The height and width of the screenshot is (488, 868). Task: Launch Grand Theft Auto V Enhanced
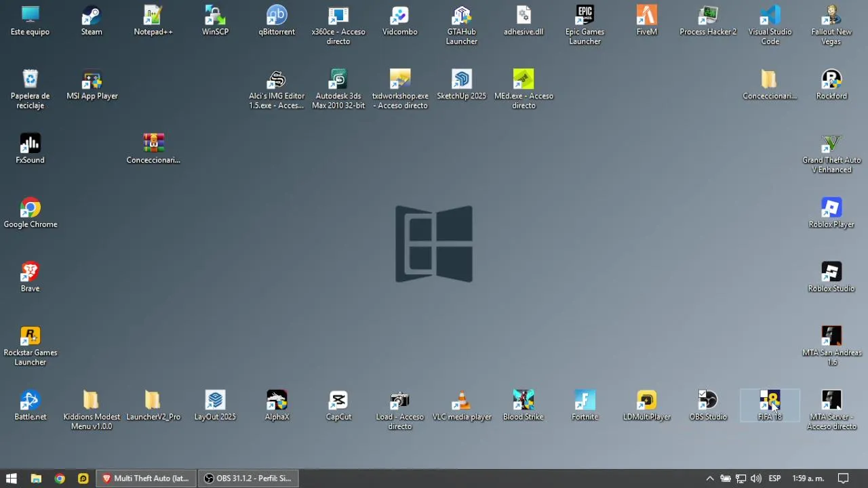831,154
